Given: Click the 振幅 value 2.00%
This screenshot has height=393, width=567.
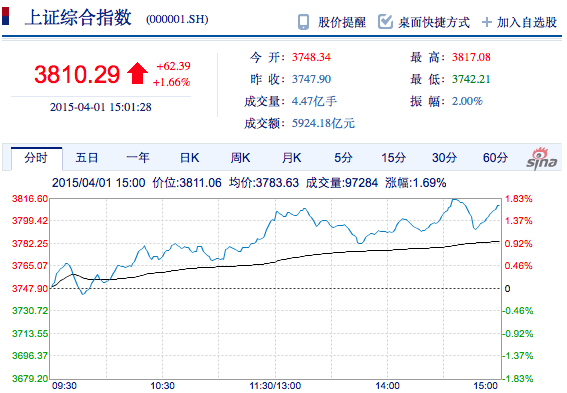Looking at the screenshot, I should [x=467, y=101].
